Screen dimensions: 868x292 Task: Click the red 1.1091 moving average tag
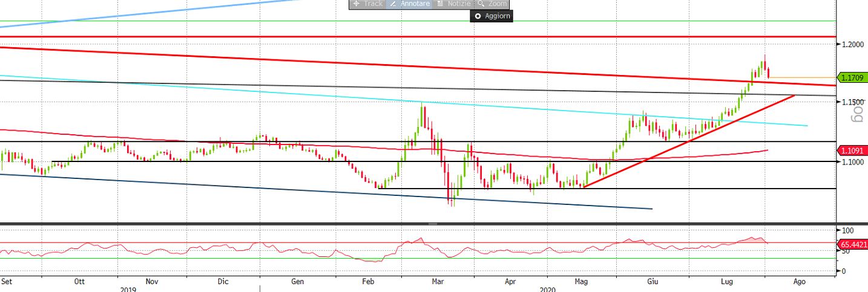coord(852,150)
